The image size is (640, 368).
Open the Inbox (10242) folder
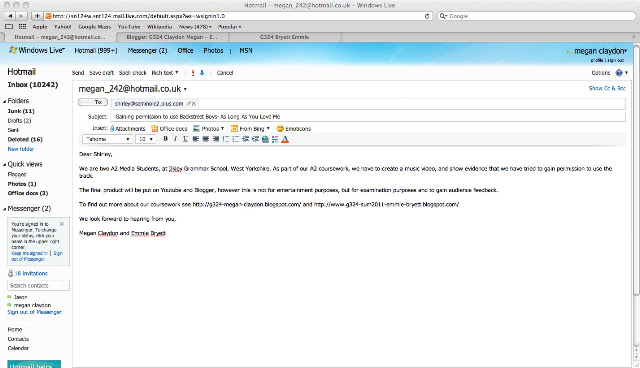tap(33, 85)
